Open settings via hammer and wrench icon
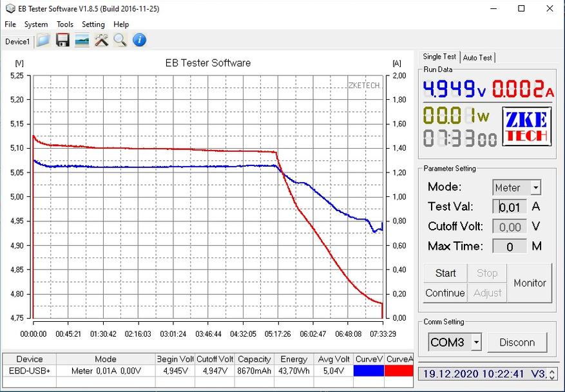 102,40
